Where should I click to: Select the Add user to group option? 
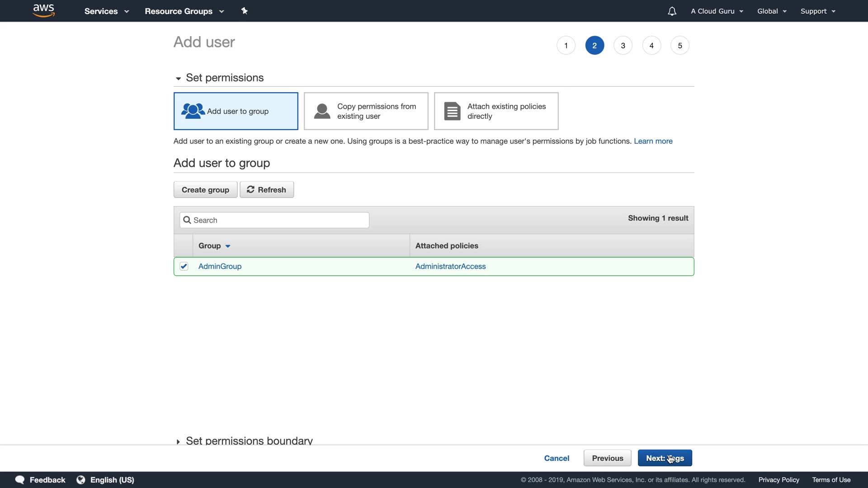tap(236, 111)
